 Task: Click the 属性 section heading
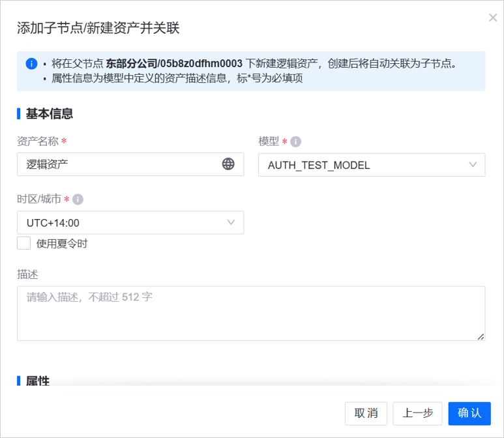click(x=38, y=381)
